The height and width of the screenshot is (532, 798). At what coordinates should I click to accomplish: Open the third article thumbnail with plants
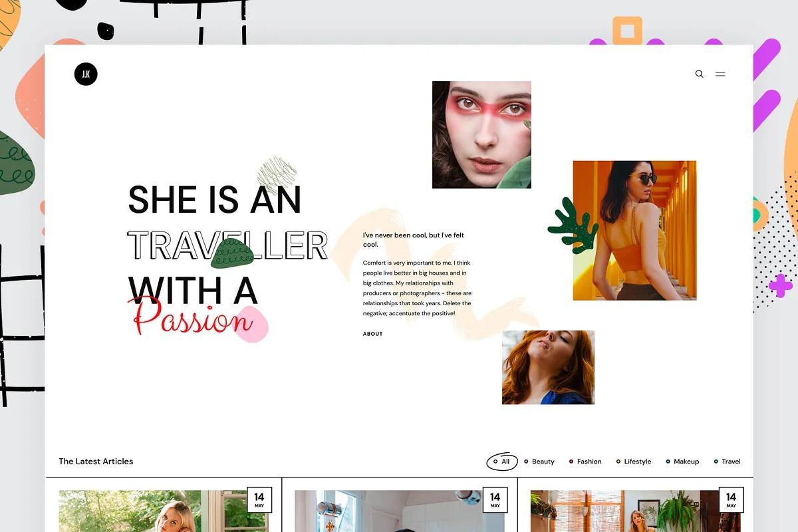point(625,512)
